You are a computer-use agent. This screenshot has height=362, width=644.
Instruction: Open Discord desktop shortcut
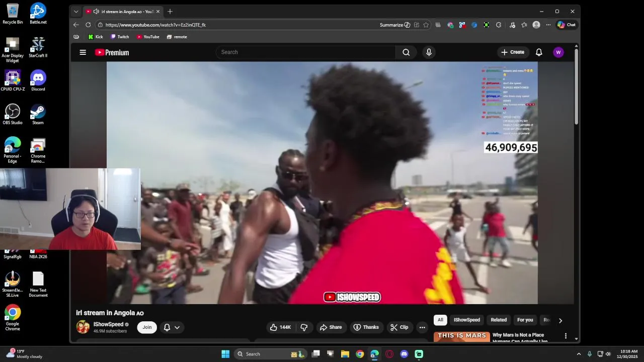38,80
